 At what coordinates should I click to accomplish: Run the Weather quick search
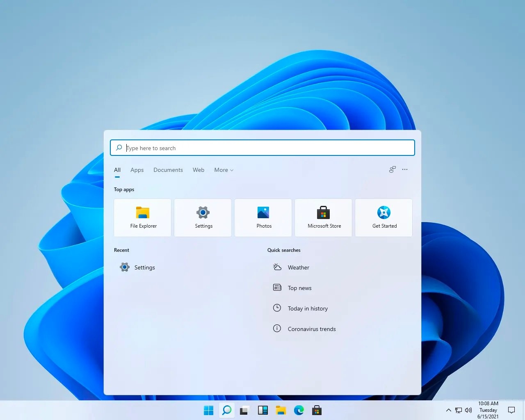[291, 267]
